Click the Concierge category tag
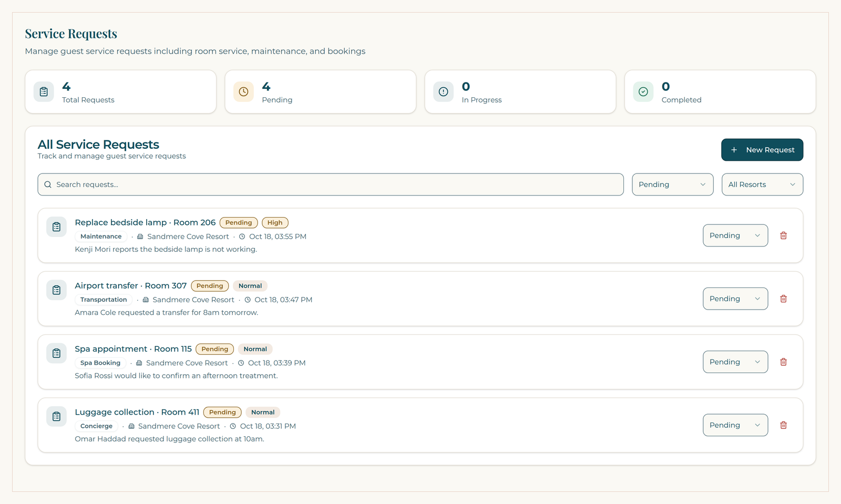Viewport: 841px width, 504px height. [x=96, y=426]
